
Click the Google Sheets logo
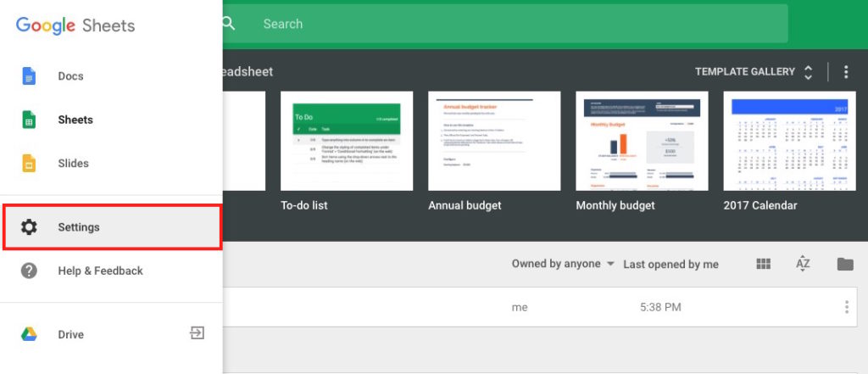click(x=75, y=25)
